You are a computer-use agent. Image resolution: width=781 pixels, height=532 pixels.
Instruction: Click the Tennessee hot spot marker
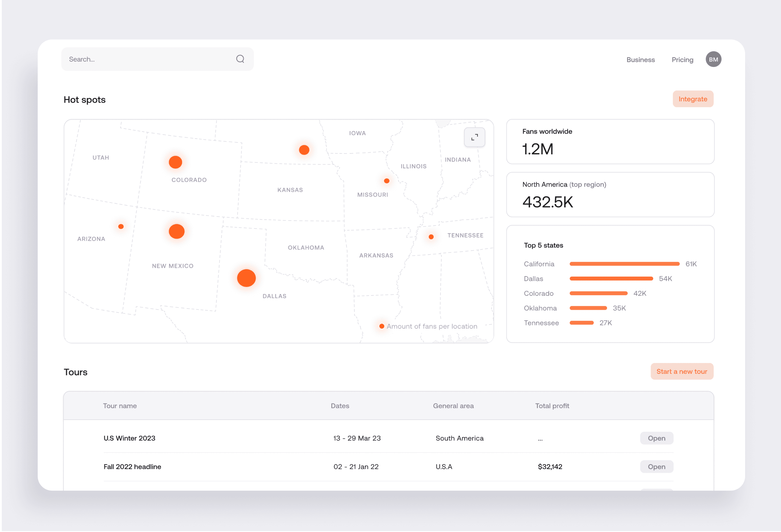click(431, 237)
